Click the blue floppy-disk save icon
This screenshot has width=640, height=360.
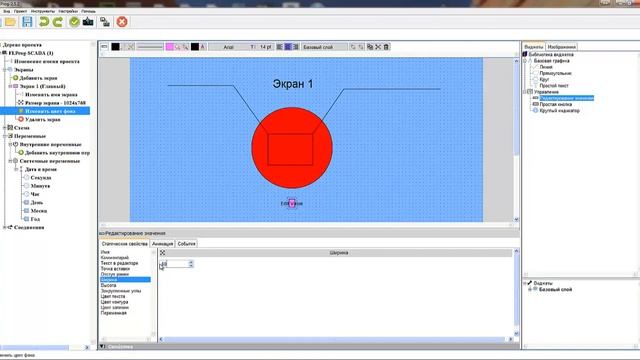27,22
